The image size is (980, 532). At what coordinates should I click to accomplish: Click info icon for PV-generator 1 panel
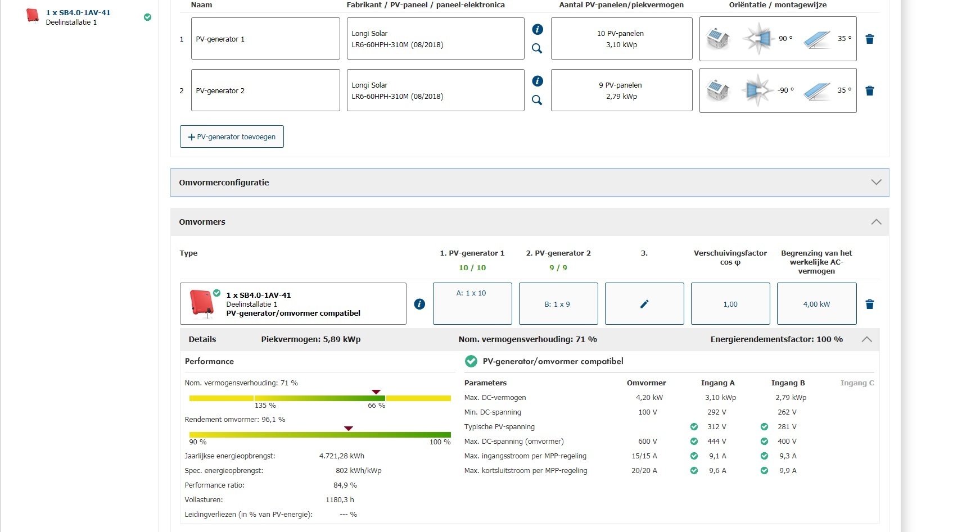pos(538,29)
